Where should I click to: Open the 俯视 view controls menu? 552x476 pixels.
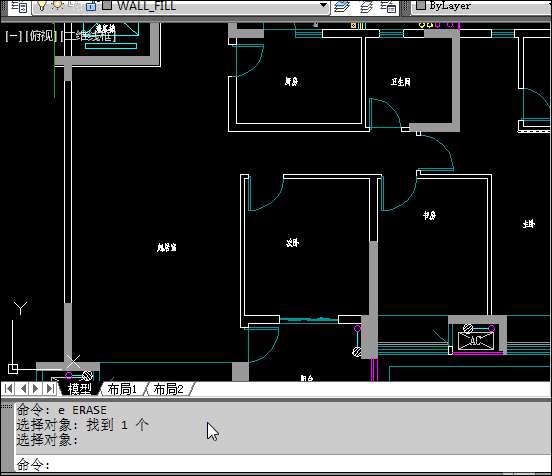[x=40, y=36]
